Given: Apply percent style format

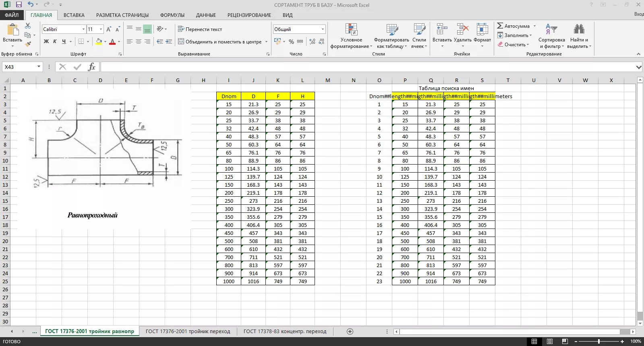Looking at the screenshot, I should tap(291, 41).
